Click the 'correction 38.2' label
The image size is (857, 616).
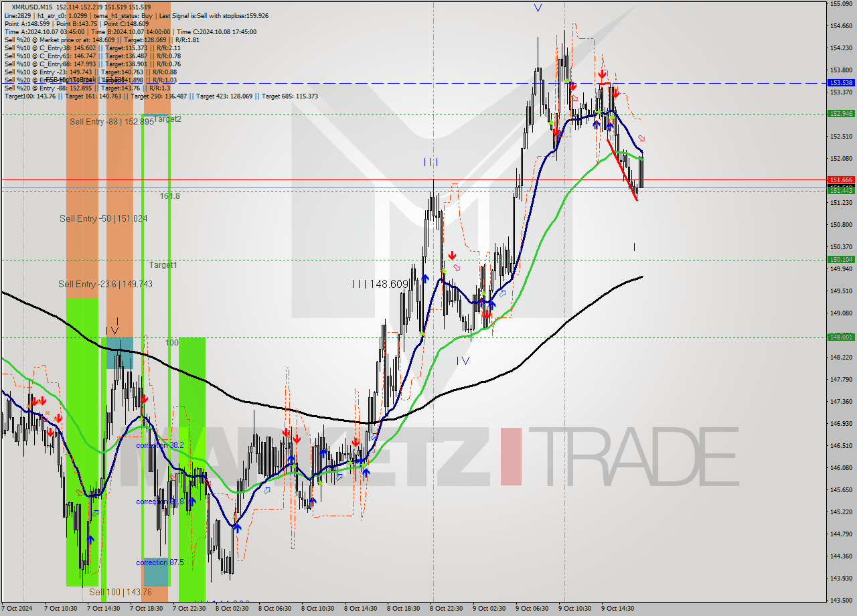160,445
